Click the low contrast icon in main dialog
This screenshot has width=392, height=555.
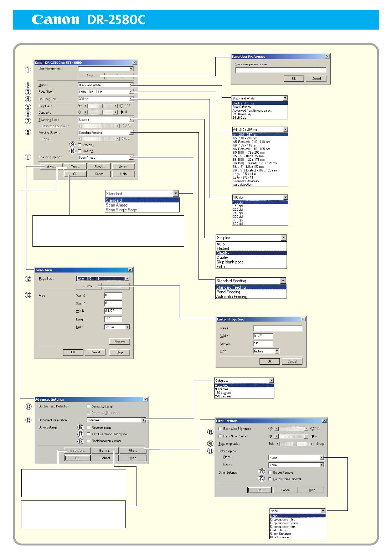coord(80,112)
